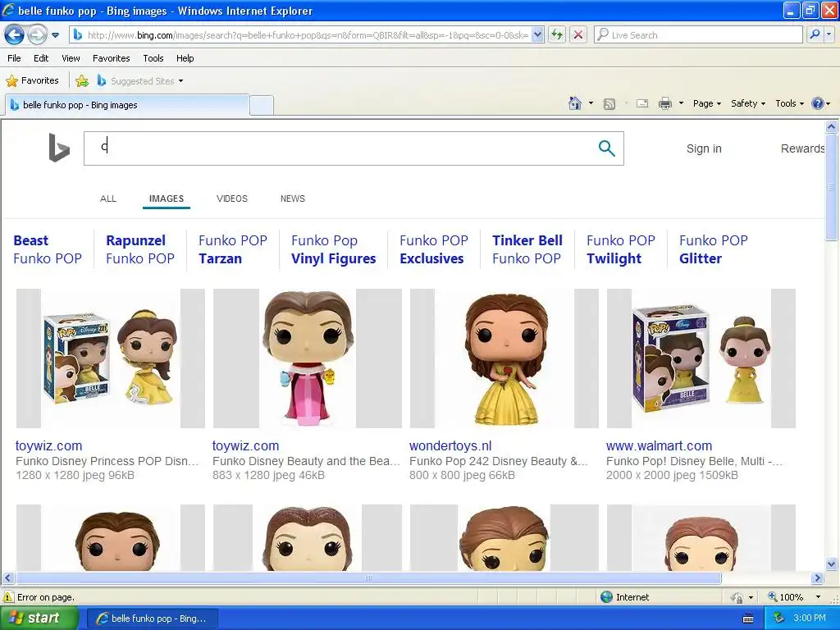The height and width of the screenshot is (630, 840).
Task: Click the IE Back navigation button
Action: (x=14, y=35)
